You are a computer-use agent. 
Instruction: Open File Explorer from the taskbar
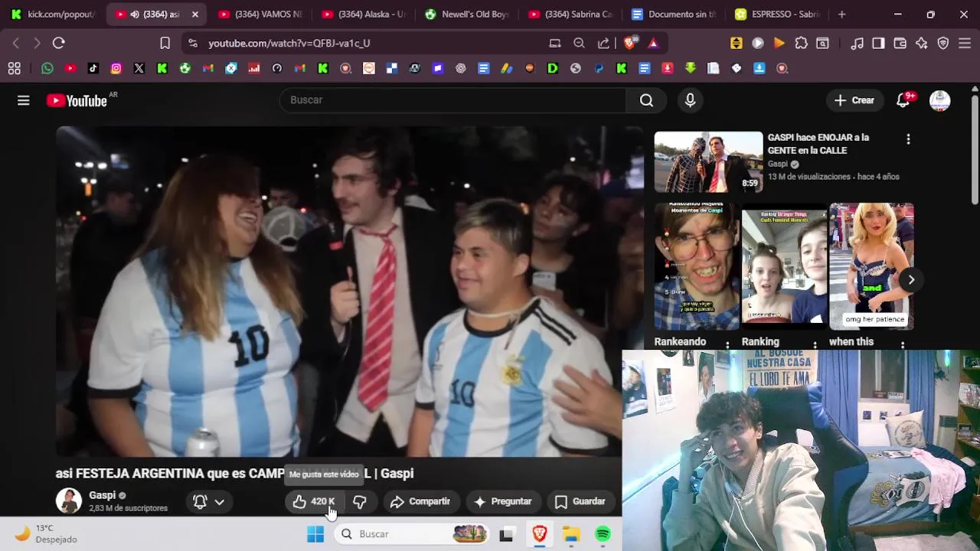[x=571, y=534]
